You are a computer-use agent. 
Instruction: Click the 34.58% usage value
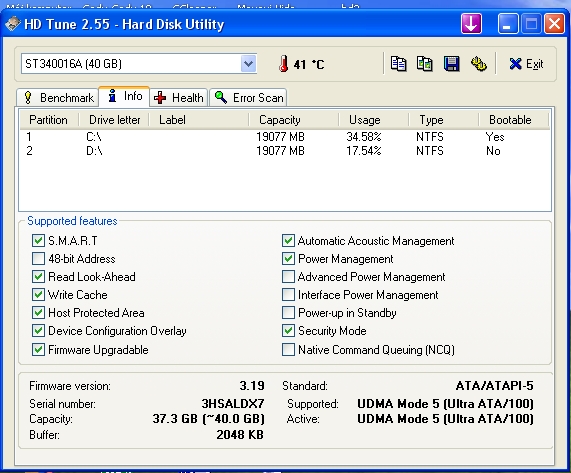(364, 137)
